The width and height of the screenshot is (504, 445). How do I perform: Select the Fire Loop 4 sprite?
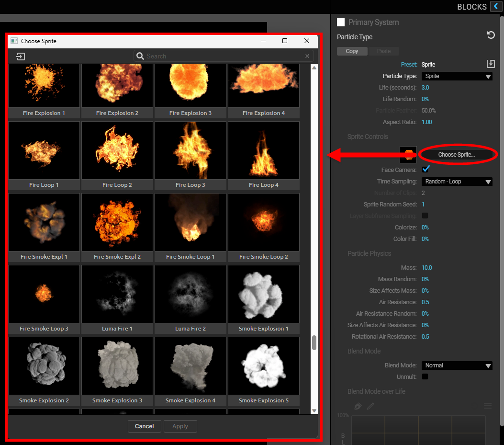(264, 156)
